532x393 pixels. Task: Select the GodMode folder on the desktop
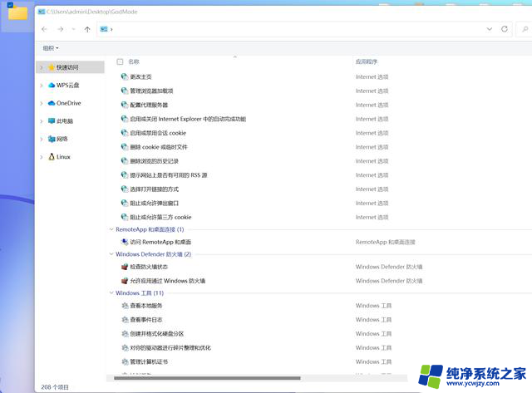(x=17, y=12)
